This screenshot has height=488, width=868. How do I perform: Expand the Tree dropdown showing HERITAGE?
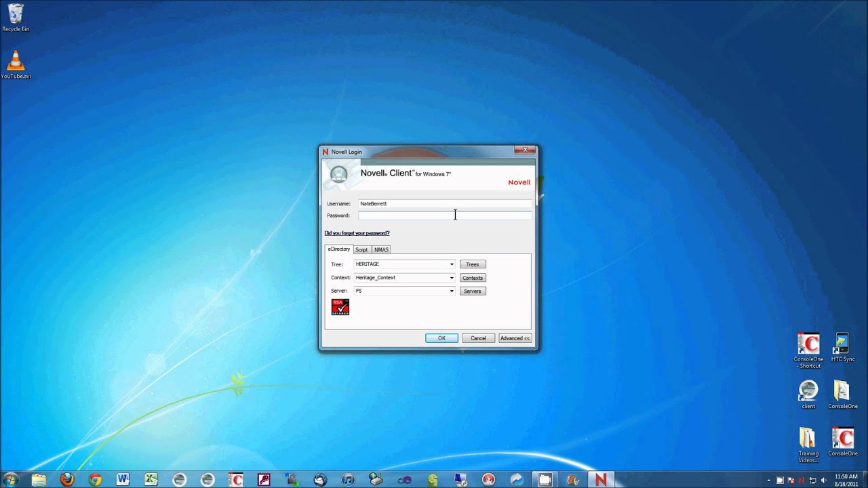pos(452,264)
